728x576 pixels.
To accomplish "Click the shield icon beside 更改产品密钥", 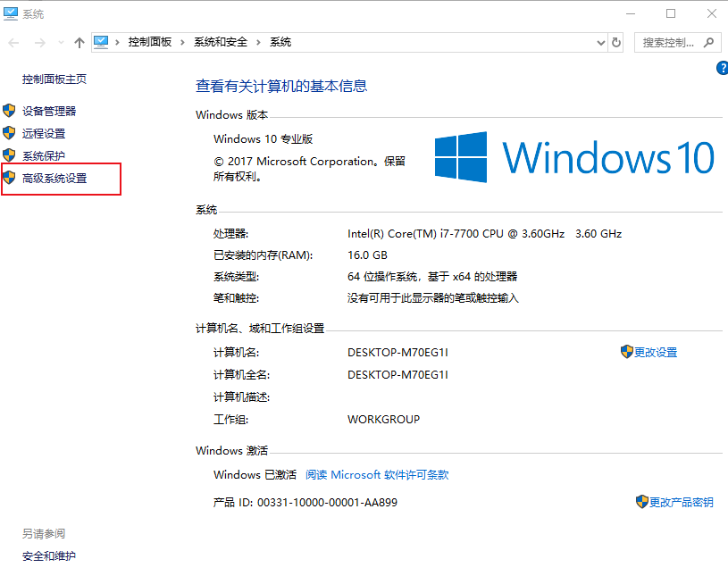I will pyautogui.click(x=641, y=502).
